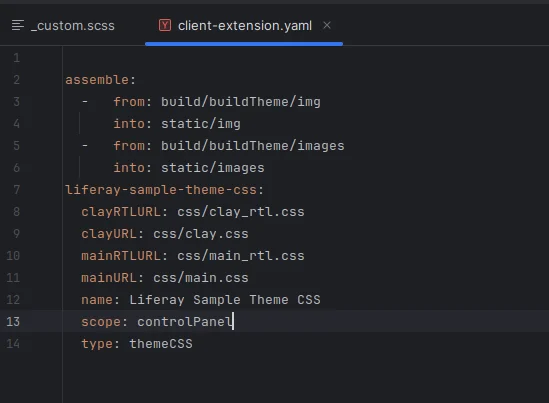
Task: Open the client-extension.yaml tab
Action: 244,26
